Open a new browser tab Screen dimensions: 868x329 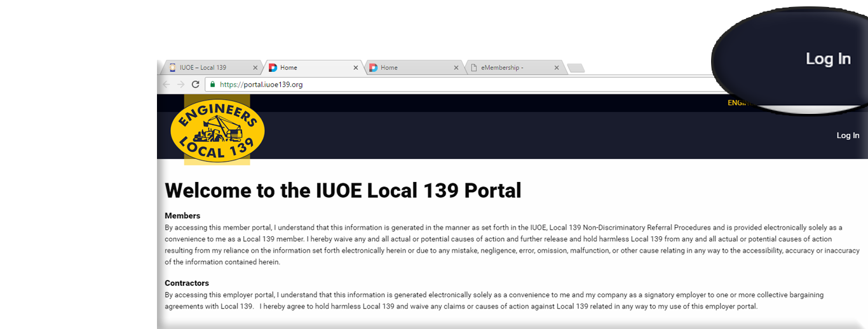(x=575, y=68)
